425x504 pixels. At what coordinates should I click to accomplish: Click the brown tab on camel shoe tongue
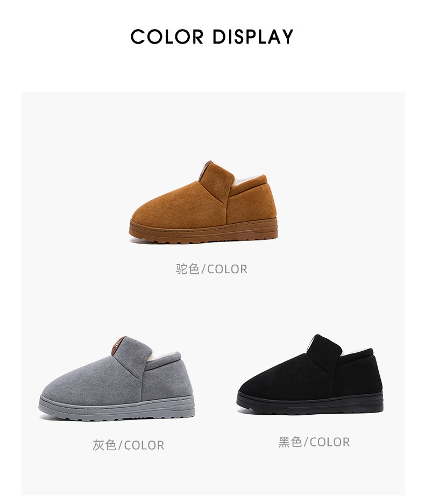coord(204,170)
